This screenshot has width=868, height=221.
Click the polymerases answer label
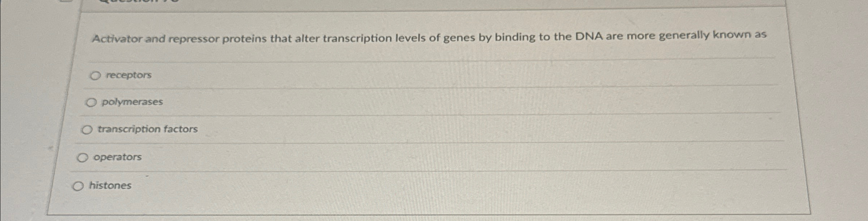132,103
